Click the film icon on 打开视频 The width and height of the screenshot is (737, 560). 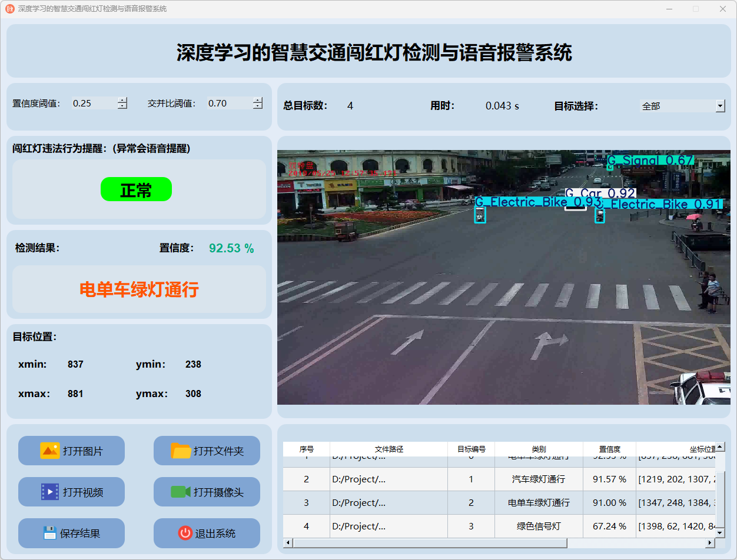[49, 492]
